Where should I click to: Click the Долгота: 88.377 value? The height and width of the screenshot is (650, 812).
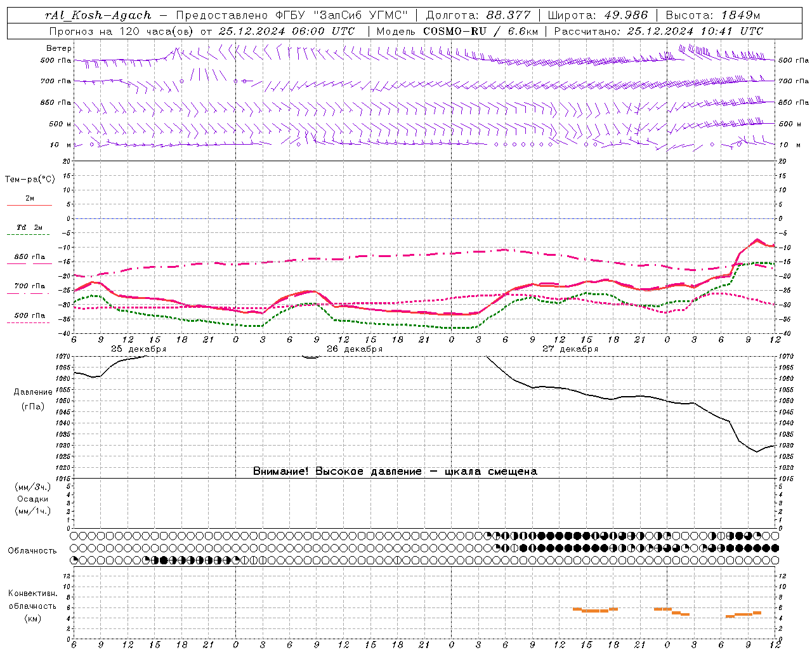478,15
